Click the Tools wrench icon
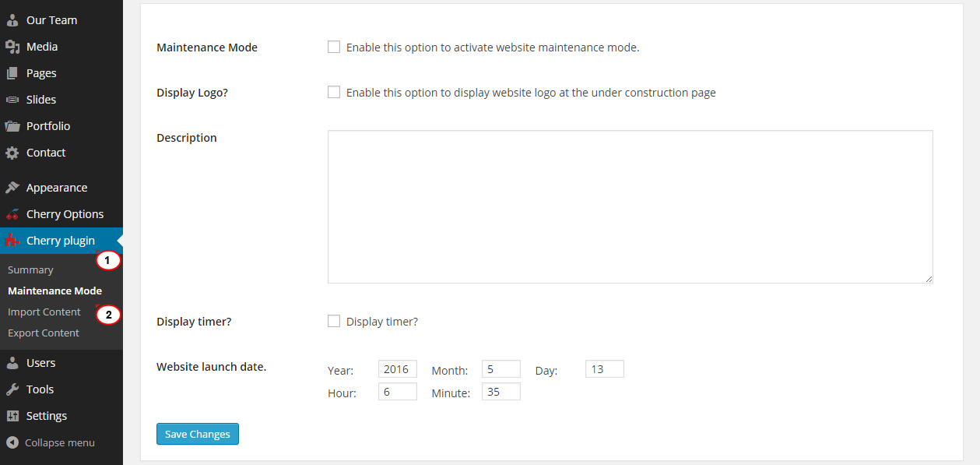980x465 pixels. 12,389
